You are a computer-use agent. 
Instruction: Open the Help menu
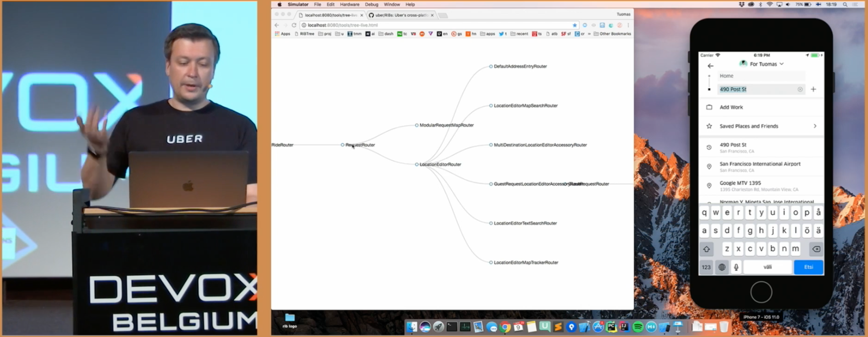click(410, 5)
